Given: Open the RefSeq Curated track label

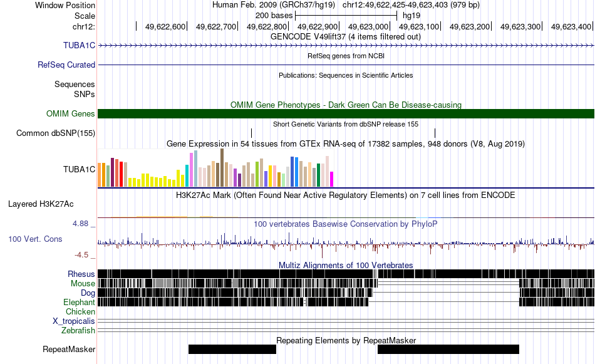Looking at the screenshot, I should coord(66,65).
